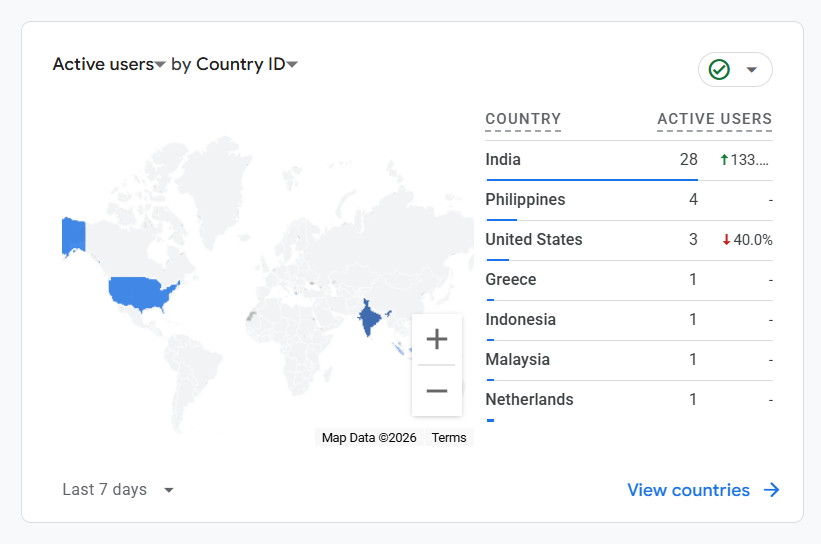Select the India row

tap(629, 160)
